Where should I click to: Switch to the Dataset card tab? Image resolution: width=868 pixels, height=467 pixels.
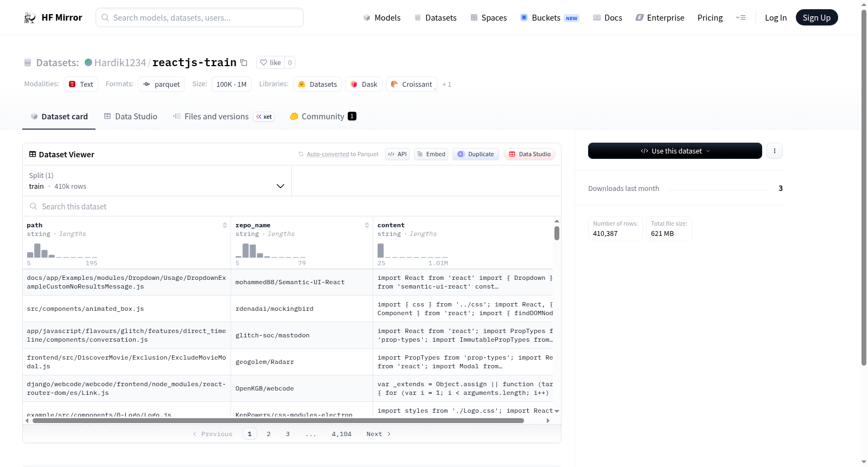click(x=59, y=117)
